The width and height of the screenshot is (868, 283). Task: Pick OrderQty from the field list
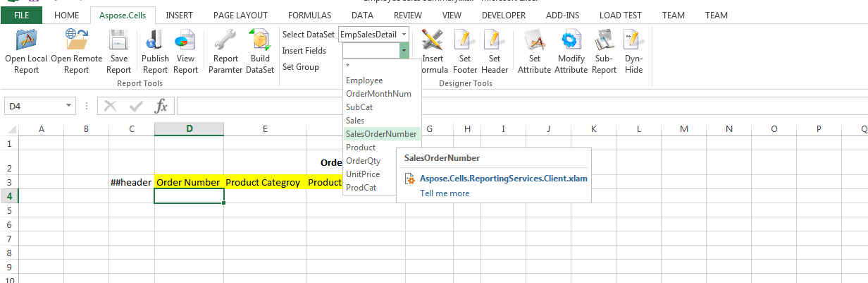(x=382, y=161)
